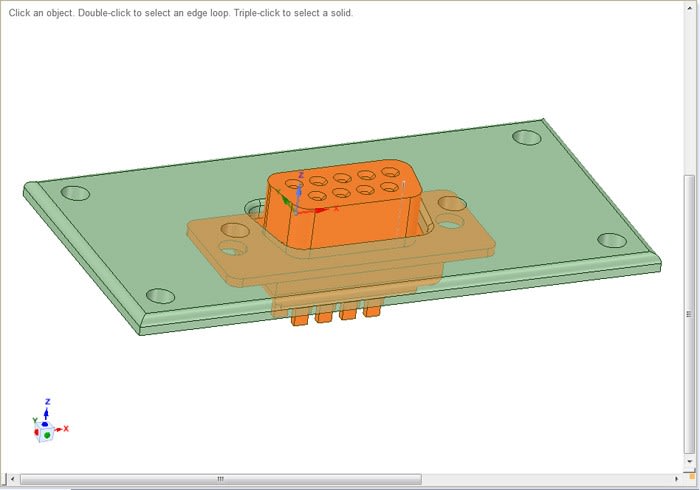Viewport: 700px width, 490px height.
Task: Click the blue Z axis of the orientation triad
Action: pos(46,408)
